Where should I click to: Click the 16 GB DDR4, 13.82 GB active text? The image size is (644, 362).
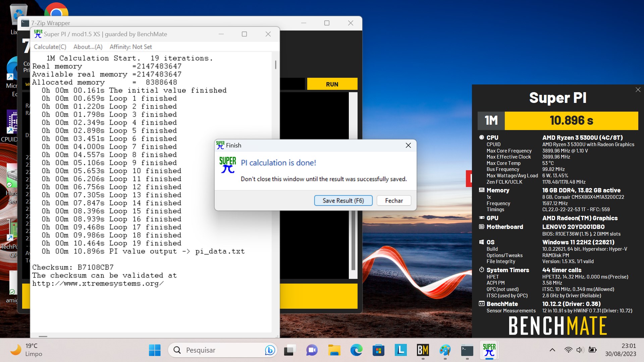pos(581,190)
